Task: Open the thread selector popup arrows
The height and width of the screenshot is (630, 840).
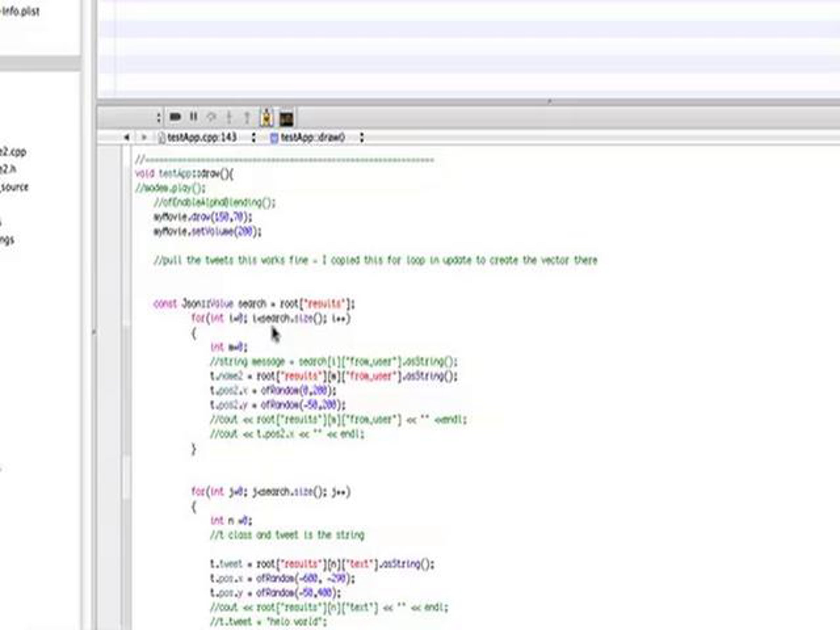Action: pos(159,117)
